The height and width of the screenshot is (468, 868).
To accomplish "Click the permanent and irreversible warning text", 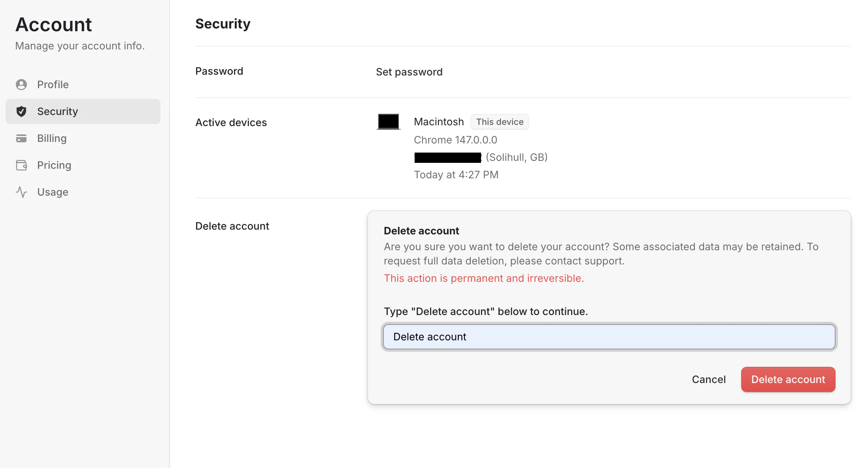I will (484, 278).
